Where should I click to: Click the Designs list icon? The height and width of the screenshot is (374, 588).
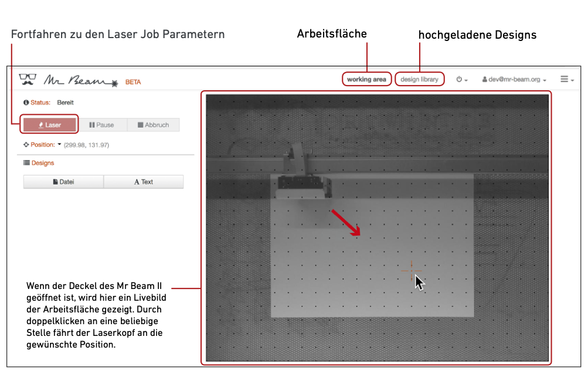pyautogui.click(x=26, y=163)
